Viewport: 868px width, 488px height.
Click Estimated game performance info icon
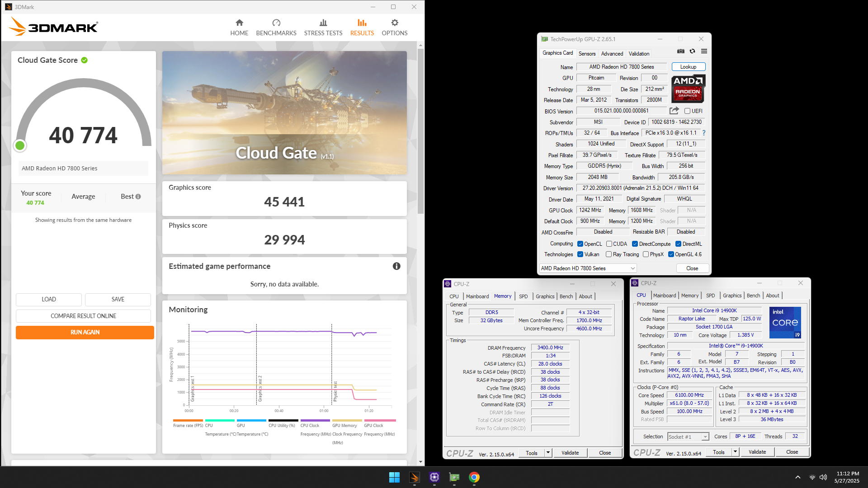click(396, 266)
